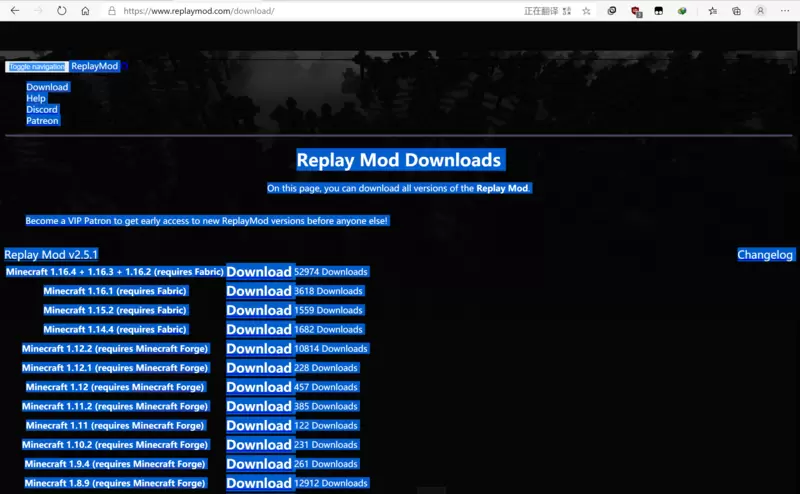Viewport: 800px width, 494px height.
Task: Click the Replay Mod v2.5.1 heading
Action: pyautogui.click(x=51, y=255)
